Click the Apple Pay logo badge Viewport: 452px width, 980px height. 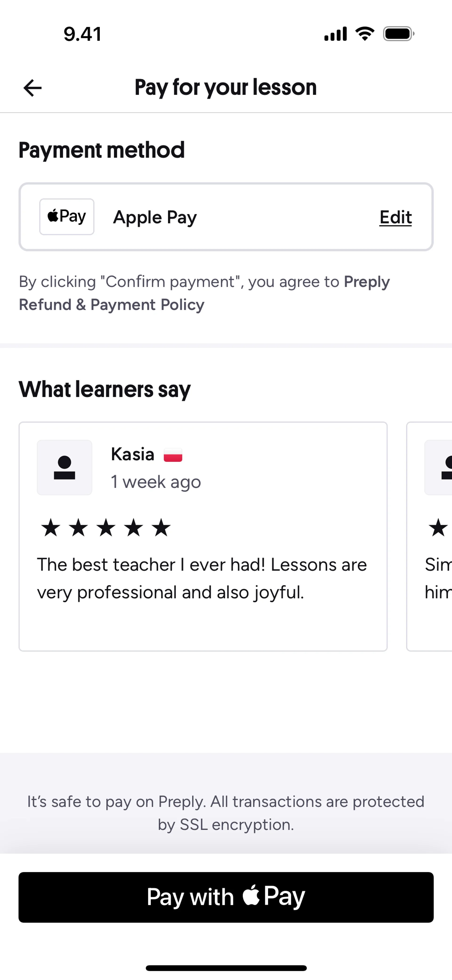(67, 217)
